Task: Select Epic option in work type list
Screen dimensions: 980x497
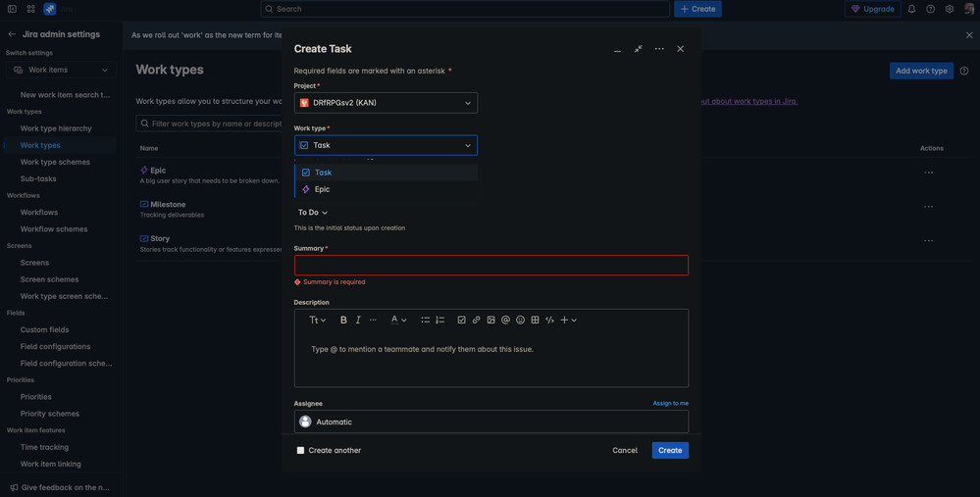Action: [x=386, y=189]
